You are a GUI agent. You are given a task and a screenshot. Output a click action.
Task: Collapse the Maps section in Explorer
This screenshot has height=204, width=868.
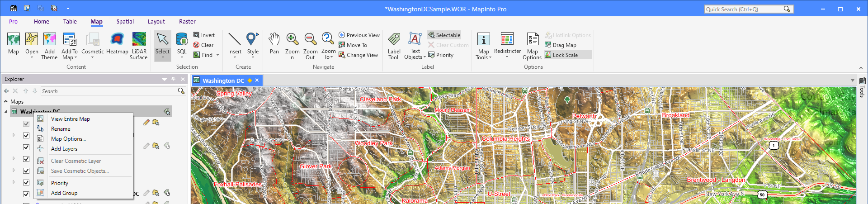coord(6,102)
